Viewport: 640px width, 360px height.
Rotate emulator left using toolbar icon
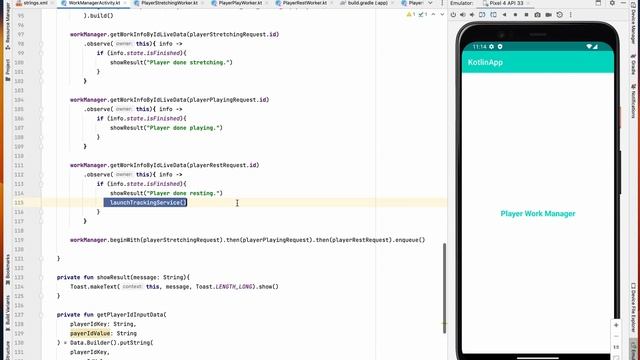point(482,15)
